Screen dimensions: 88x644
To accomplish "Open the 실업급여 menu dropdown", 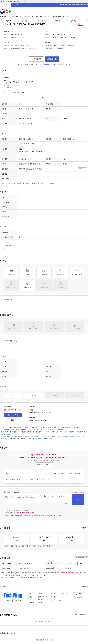I will 29,16.
